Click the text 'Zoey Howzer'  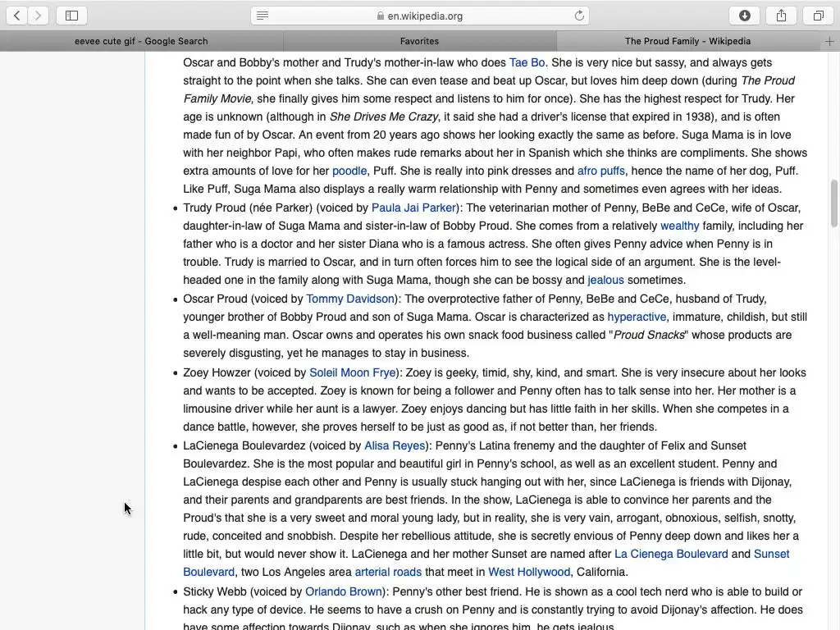coord(217,373)
